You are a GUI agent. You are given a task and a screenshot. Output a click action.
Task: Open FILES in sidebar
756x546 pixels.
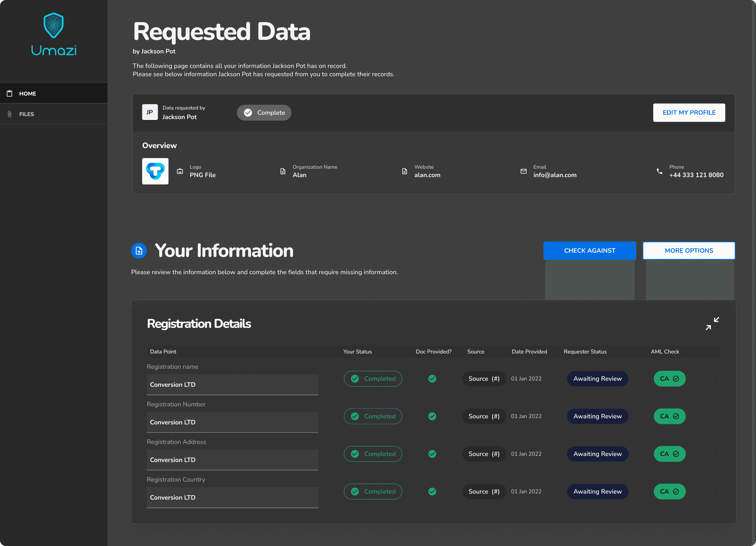click(x=27, y=114)
